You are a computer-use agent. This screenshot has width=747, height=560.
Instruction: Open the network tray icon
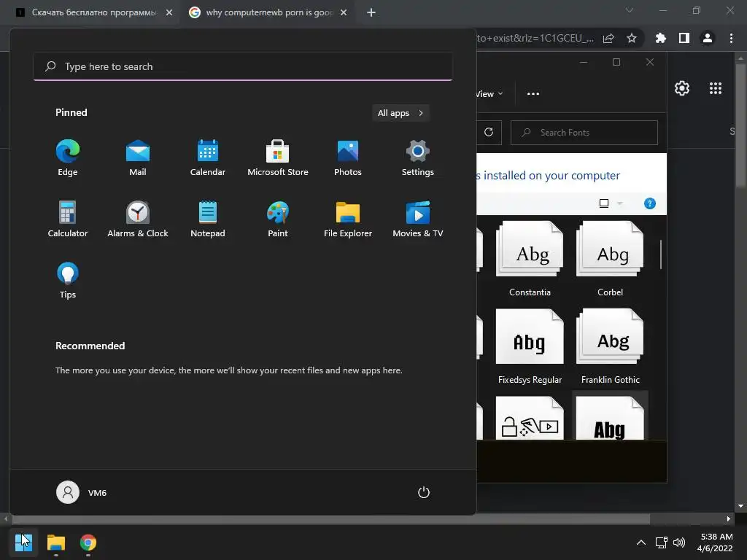(x=661, y=542)
